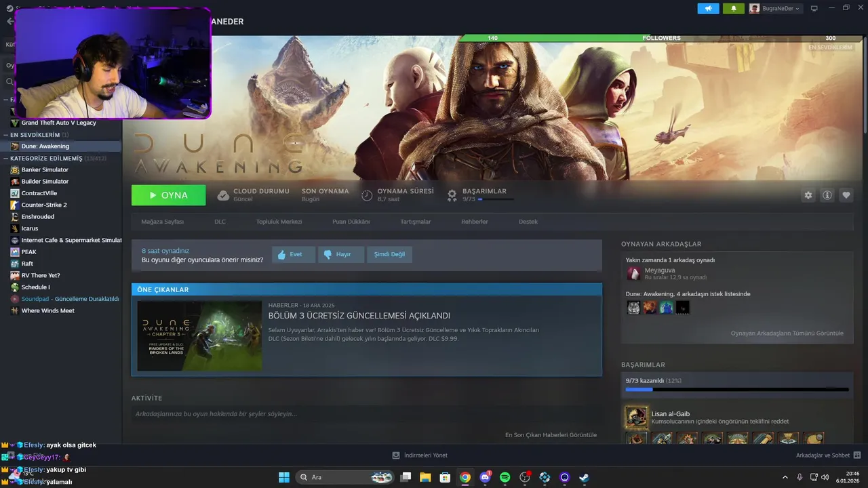The image size is (868, 488).
Task: Open Windows Start menu
Action: click(283, 477)
